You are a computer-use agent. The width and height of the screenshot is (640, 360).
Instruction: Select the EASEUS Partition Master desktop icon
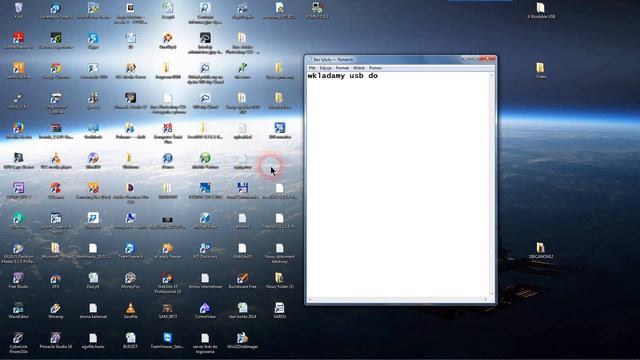tap(18, 253)
